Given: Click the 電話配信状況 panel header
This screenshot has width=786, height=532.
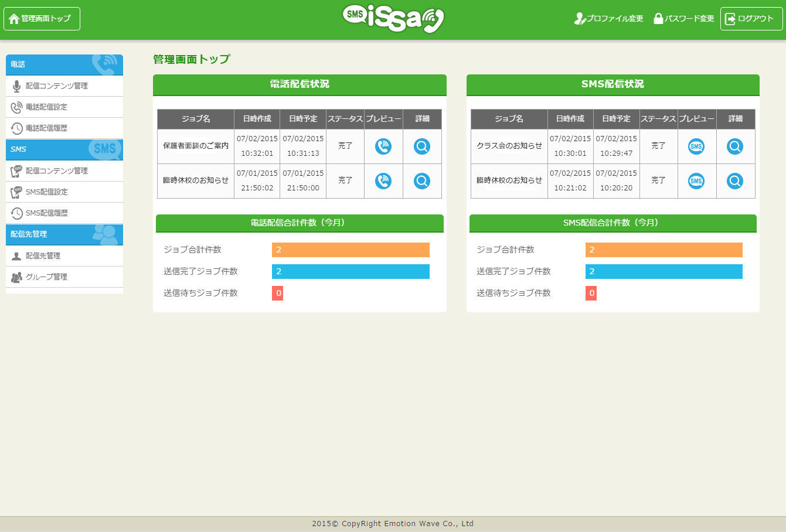Looking at the screenshot, I should pos(300,84).
